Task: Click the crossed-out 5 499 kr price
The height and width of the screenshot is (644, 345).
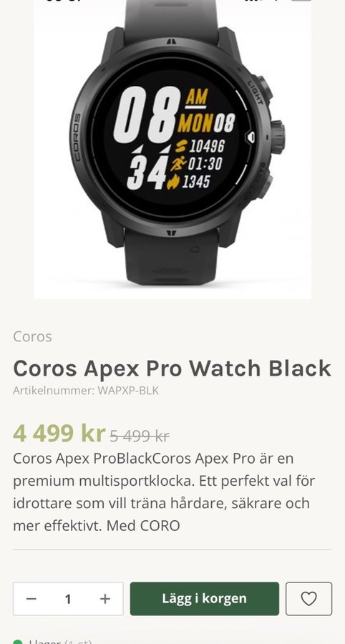Action: point(140,436)
